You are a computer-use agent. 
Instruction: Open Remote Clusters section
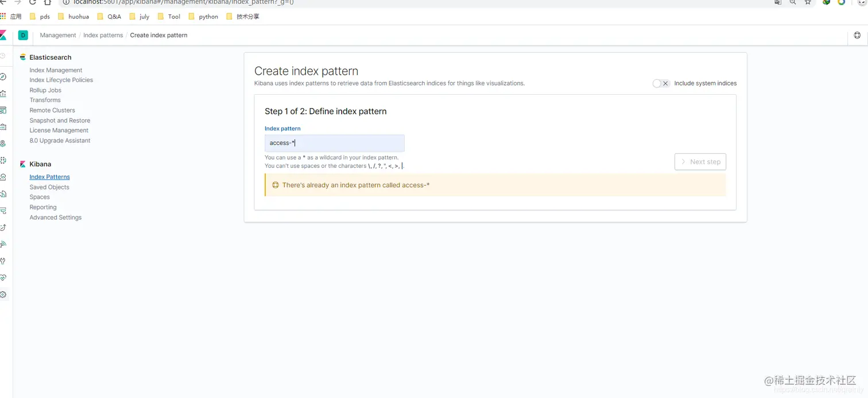coord(52,110)
